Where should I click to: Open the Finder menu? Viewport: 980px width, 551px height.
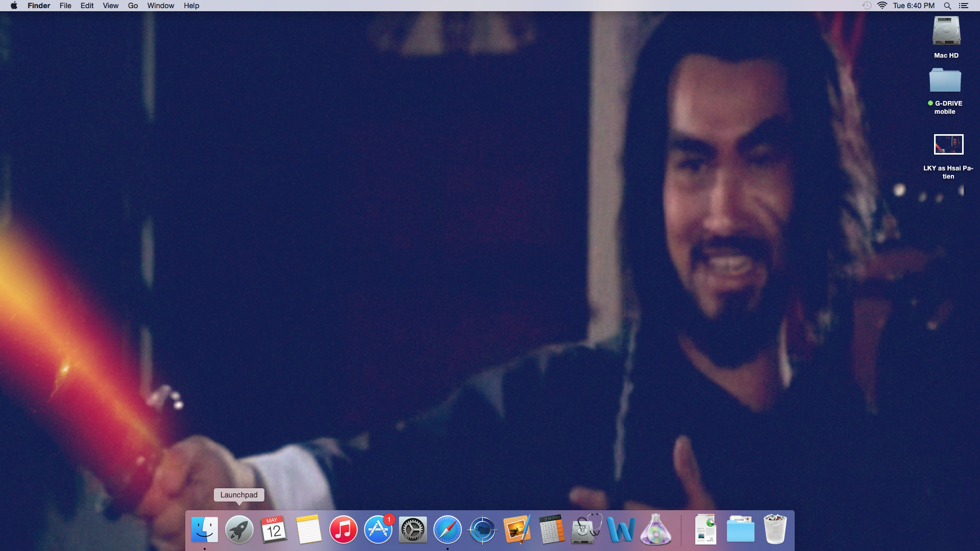[x=39, y=6]
